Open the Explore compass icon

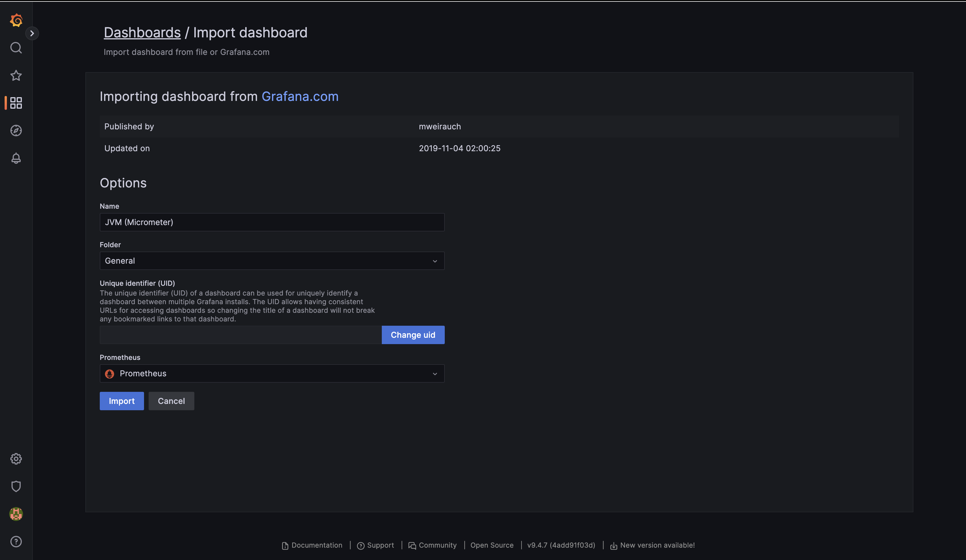[x=16, y=131]
